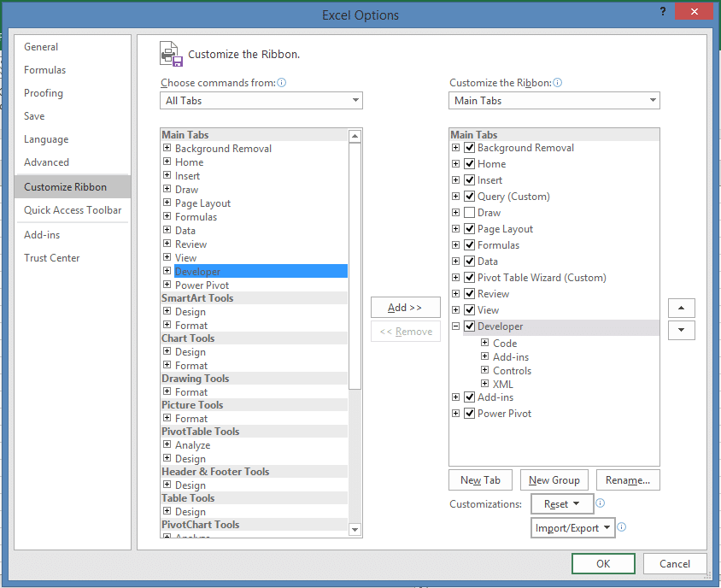Click the Rename button
The image size is (721, 588).
628,479
